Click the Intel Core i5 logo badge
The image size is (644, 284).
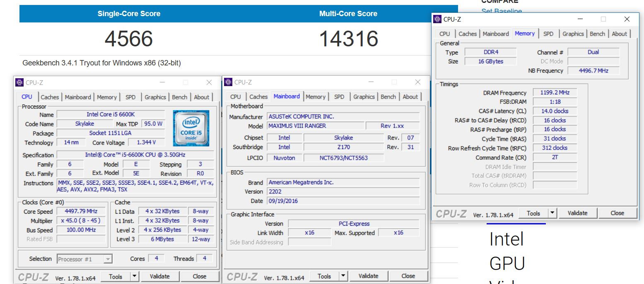(191, 128)
